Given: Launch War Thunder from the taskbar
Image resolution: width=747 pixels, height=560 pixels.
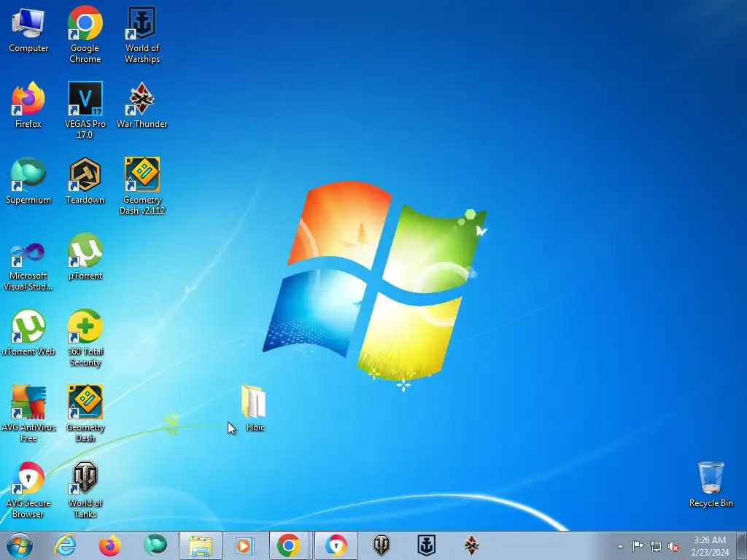Looking at the screenshot, I should [x=472, y=545].
